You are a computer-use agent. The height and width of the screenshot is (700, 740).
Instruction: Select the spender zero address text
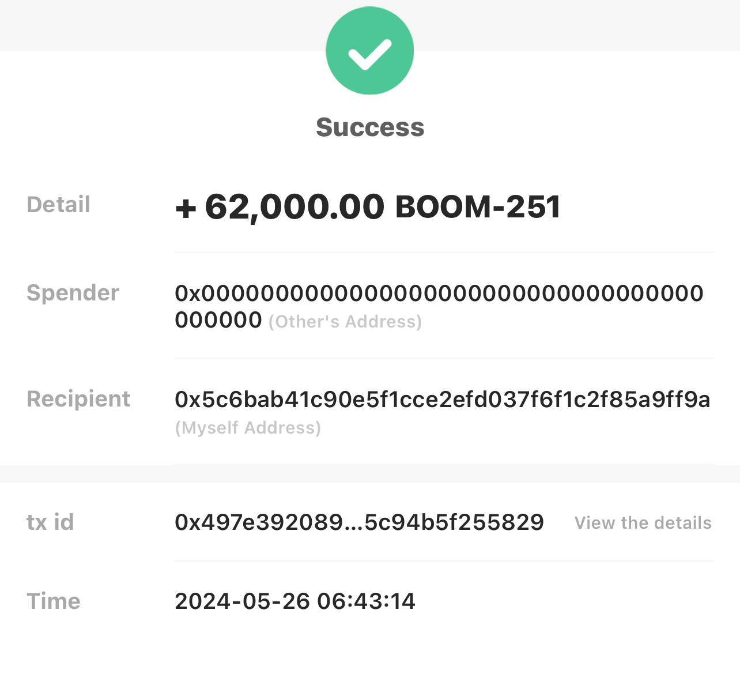pyautogui.click(x=439, y=306)
